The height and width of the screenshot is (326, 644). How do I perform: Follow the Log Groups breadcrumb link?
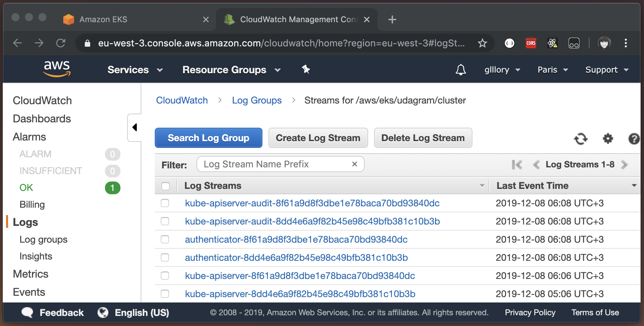pyautogui.click(x=257, y=100)
